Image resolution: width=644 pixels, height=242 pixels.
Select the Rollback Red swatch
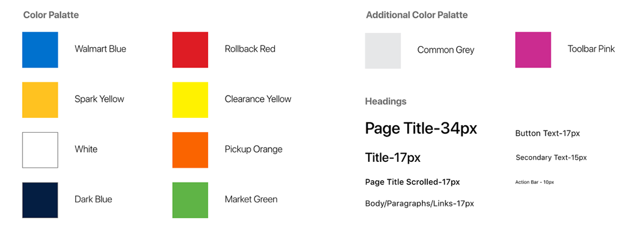click(x=190, y=49)
